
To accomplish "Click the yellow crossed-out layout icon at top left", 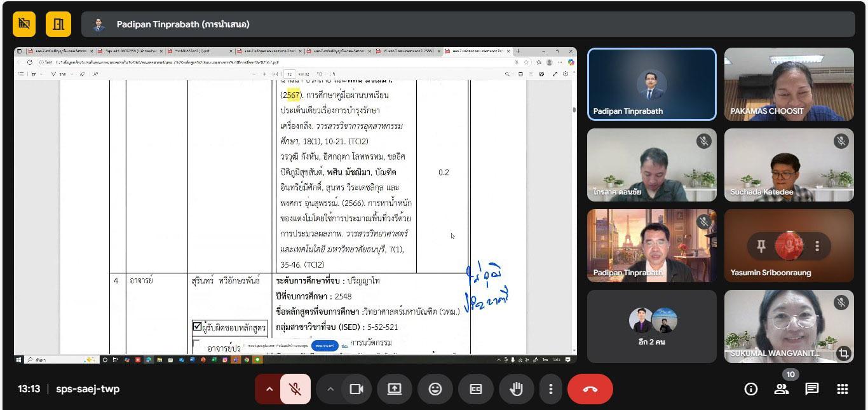I will click(24, 24).
